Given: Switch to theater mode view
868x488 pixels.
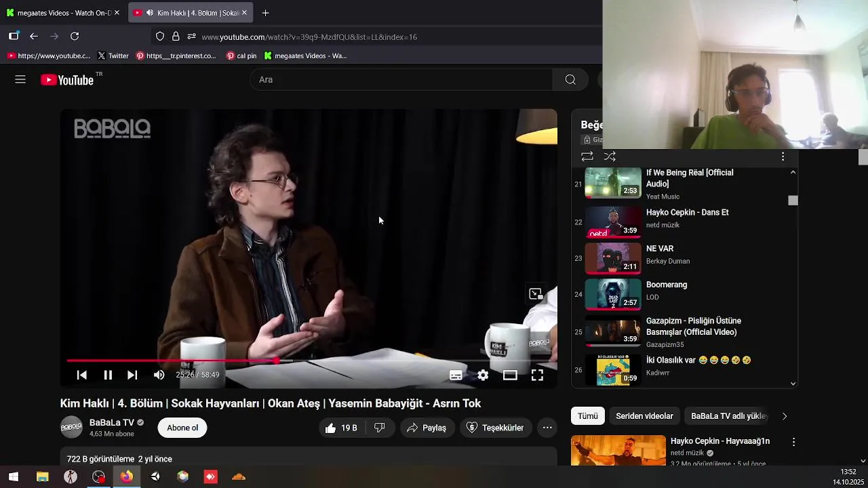Looking at the screenshot, I should pos(510,375).
